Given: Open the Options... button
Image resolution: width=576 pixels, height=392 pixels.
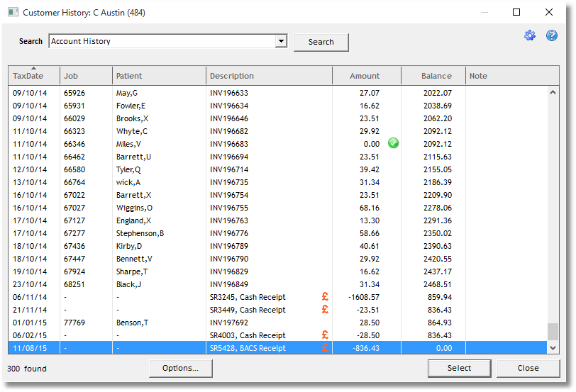Looking at the screenshot, I should tap(180, 368).
